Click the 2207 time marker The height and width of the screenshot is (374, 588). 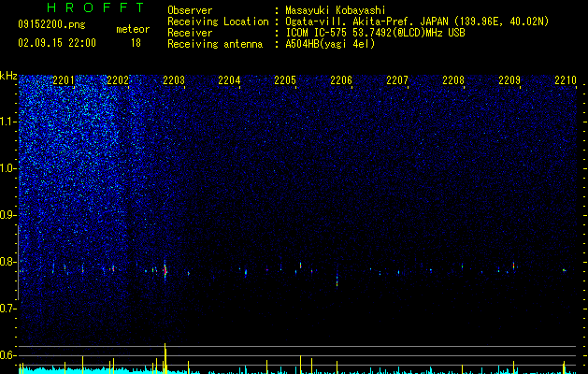(x=397, y=80)
